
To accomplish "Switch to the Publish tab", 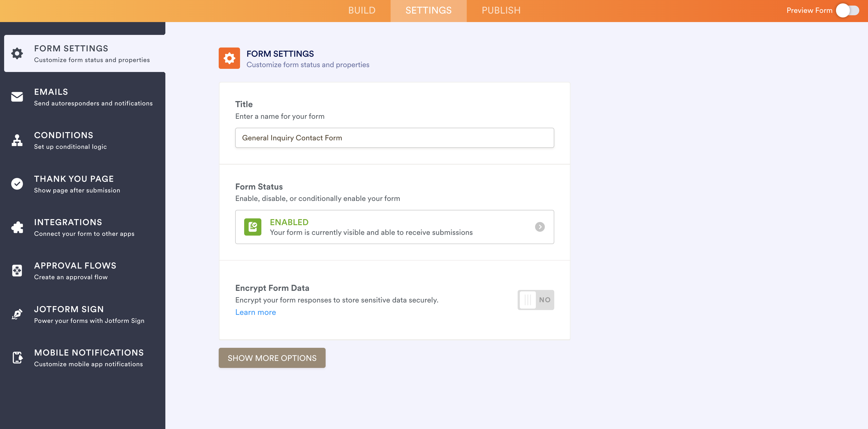I will 501,10.
